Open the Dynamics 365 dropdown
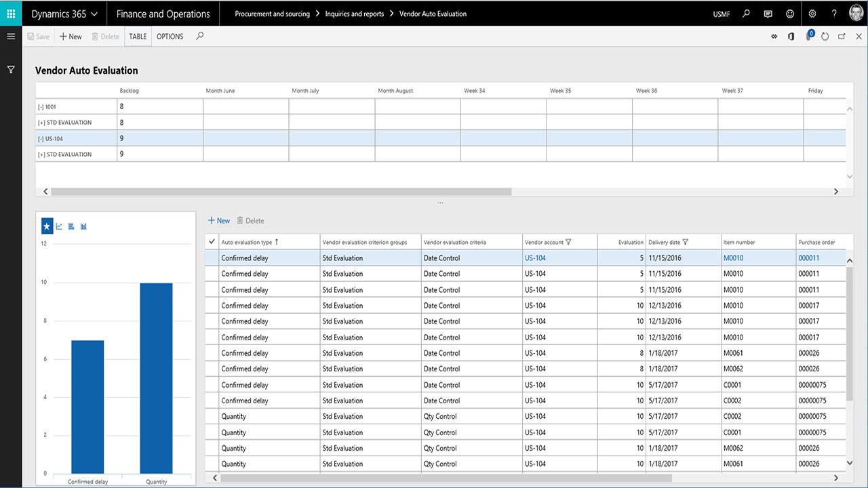Screen dimensions: 868x488 [64, 14]
